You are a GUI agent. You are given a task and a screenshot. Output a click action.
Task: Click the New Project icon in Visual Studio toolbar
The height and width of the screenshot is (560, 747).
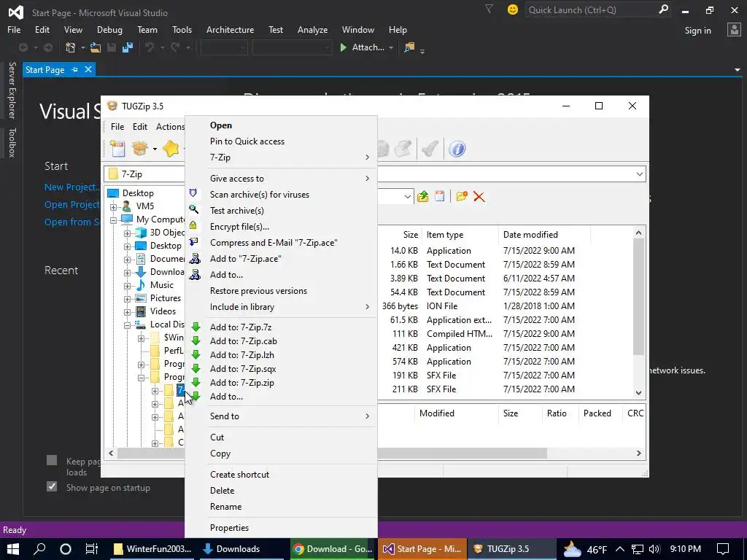tap(71, 47)
